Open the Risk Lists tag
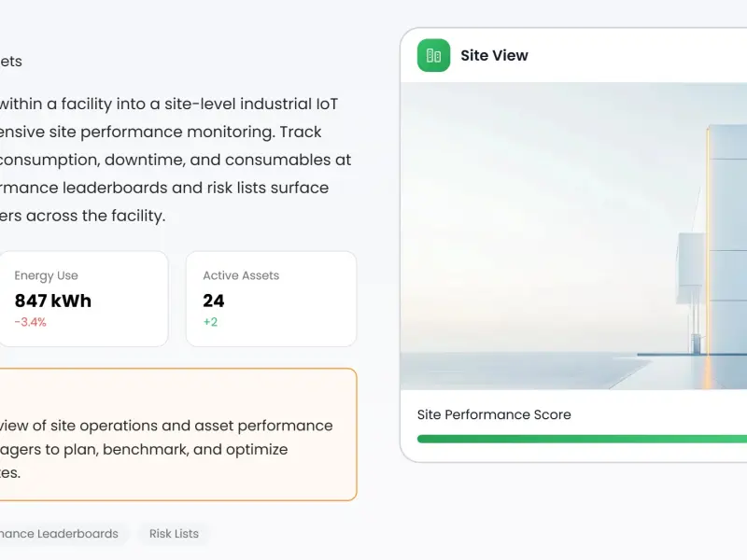This screenshot has height=560, width=747. 174,533
